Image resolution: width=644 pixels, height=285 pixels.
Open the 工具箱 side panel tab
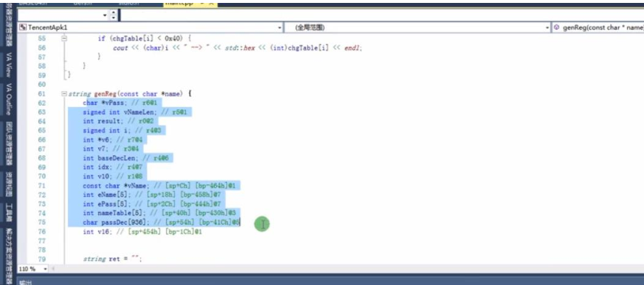8,212
